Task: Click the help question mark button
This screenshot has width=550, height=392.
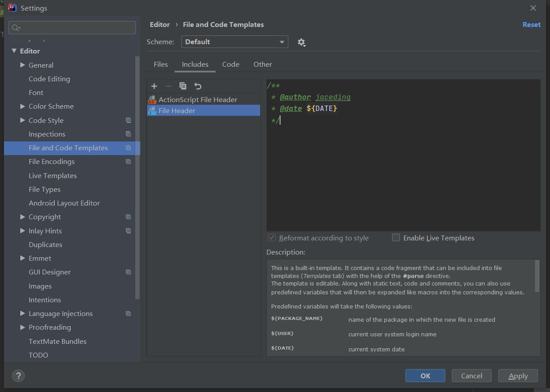Action: tap(18, 376)
